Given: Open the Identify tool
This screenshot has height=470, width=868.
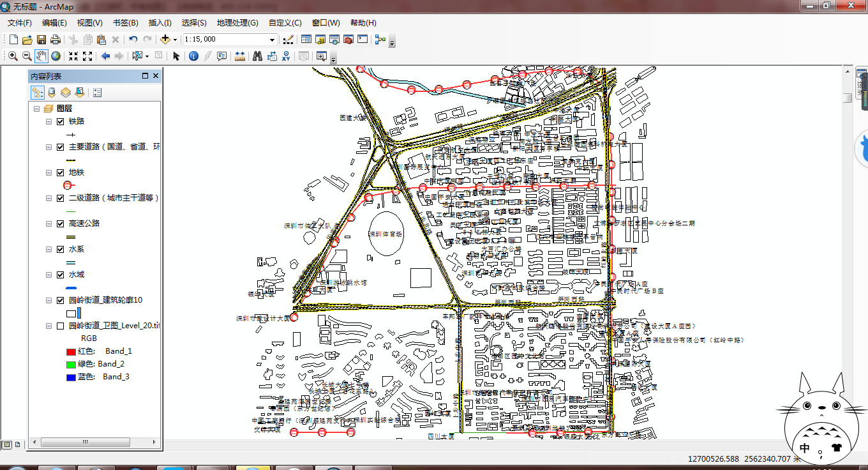Looking at the screenshot, I should 194,56.
